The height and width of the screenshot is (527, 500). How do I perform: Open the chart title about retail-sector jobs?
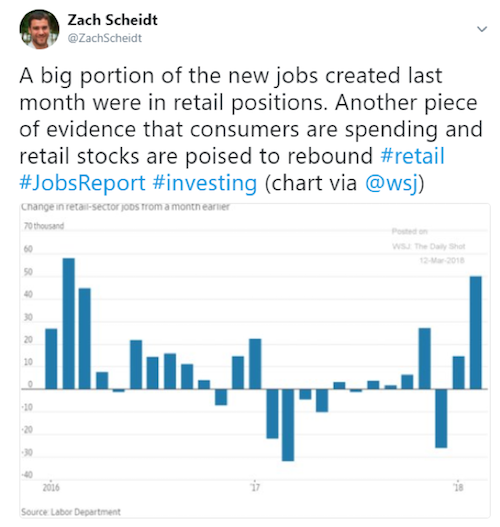pos(125,207)
